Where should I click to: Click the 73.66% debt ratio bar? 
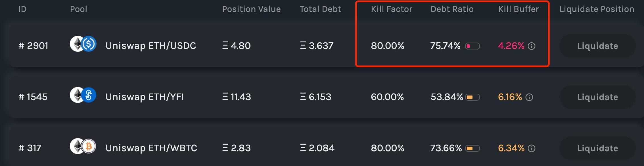(x=472, y=148)
